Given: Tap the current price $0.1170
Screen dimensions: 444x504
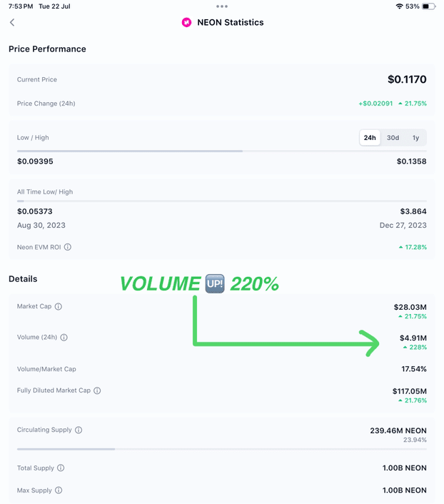Looking at the screenshot, I should coord(407,79).
